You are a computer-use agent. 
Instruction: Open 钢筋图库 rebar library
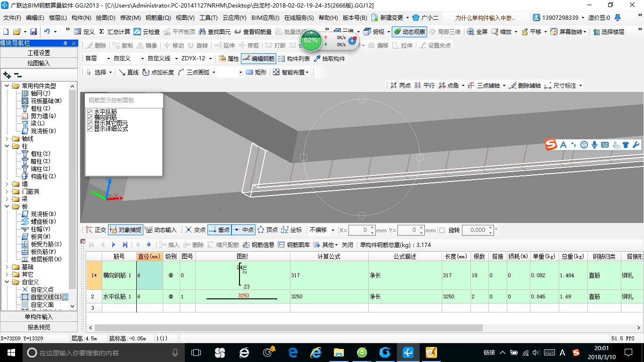coord(294,245)
